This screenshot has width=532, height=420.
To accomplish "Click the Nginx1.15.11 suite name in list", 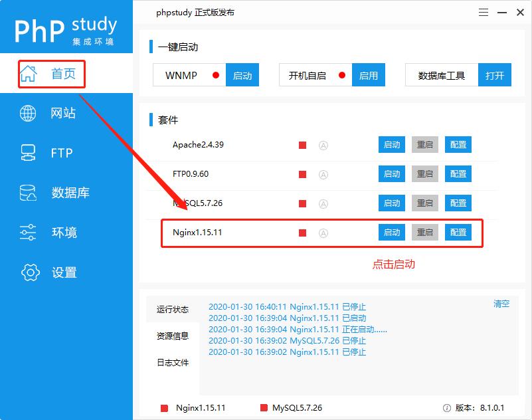I will [x=197, y=232].
